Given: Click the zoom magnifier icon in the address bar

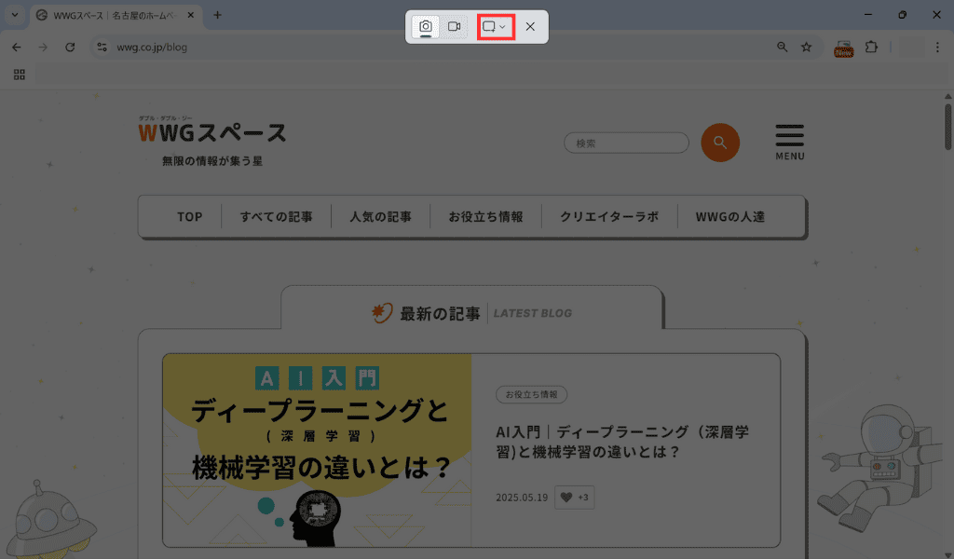Looking at the screenshot, I should click(782, 47).
